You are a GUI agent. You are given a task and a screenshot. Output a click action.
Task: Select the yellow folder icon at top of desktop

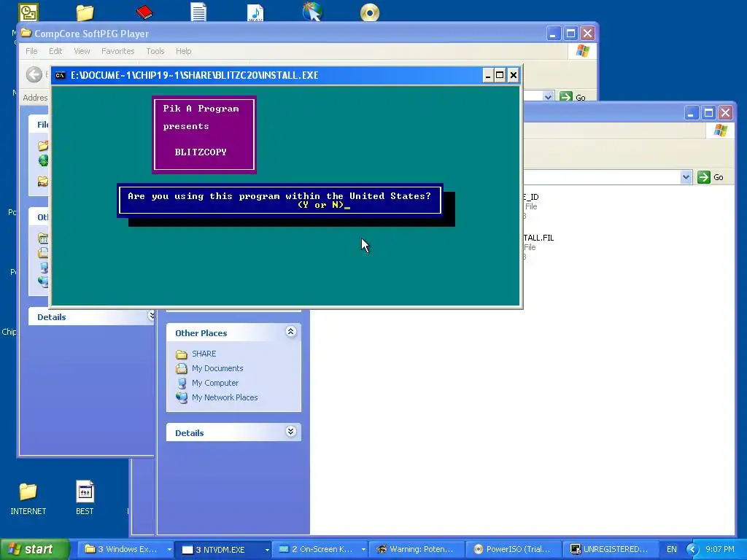pos(85,12)
